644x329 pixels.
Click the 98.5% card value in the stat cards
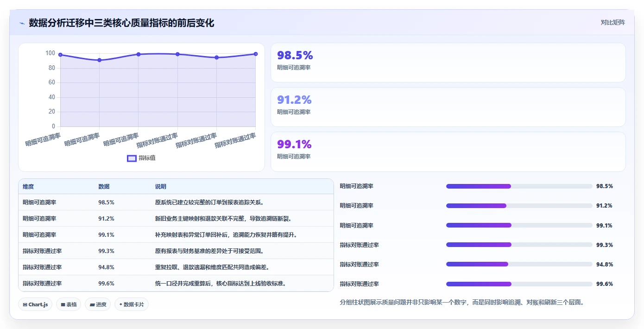295,55
